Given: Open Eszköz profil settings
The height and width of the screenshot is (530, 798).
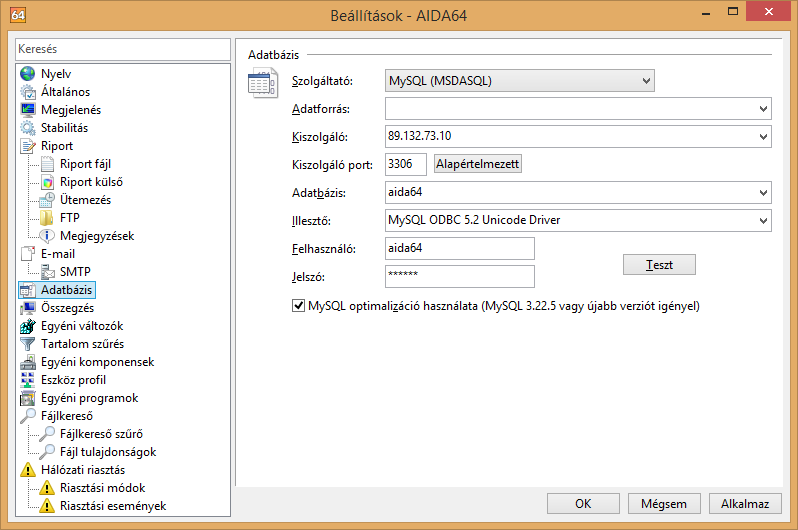Looking at the screenshot, I should click(x=73, y=380).
